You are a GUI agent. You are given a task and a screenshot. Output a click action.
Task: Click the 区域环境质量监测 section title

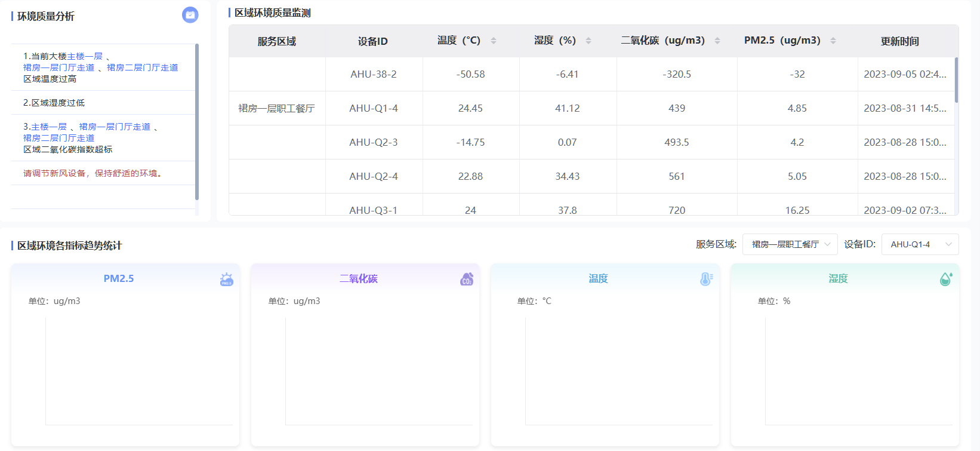(x=273, y=13)
